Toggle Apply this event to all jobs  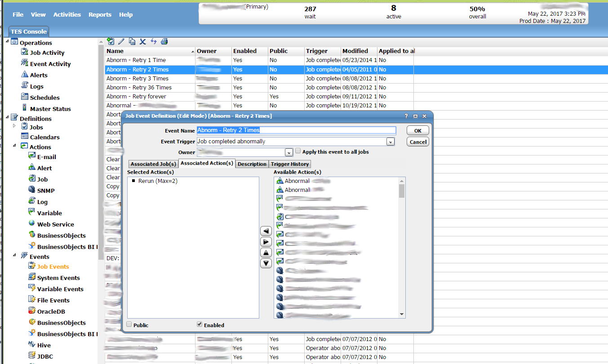298,151
